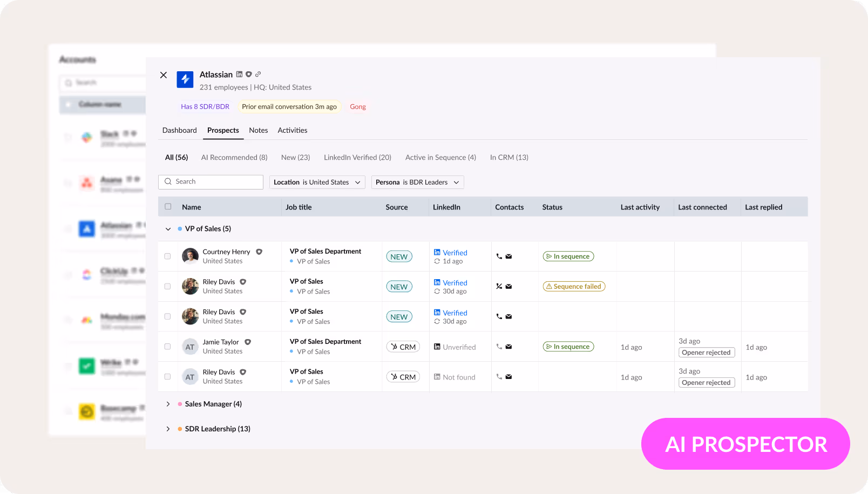868x494 pixels.
Task: Open the Notes tab
Action: tap(259, 131)
